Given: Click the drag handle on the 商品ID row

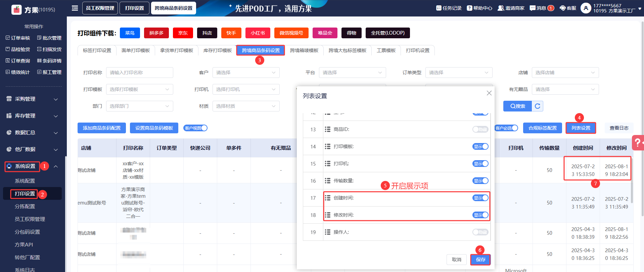Looking at the screenshot, I should tap(327, 129).
